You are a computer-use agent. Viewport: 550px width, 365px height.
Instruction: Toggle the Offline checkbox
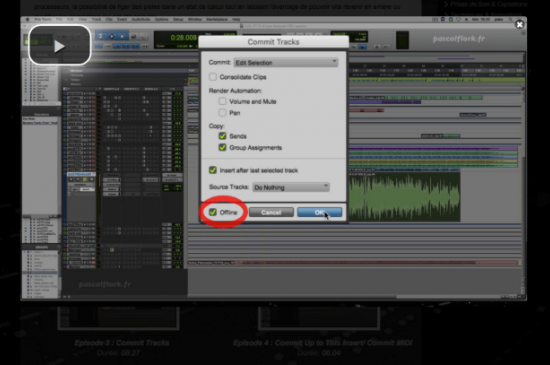pyautogui.click(x=213, y=212)
